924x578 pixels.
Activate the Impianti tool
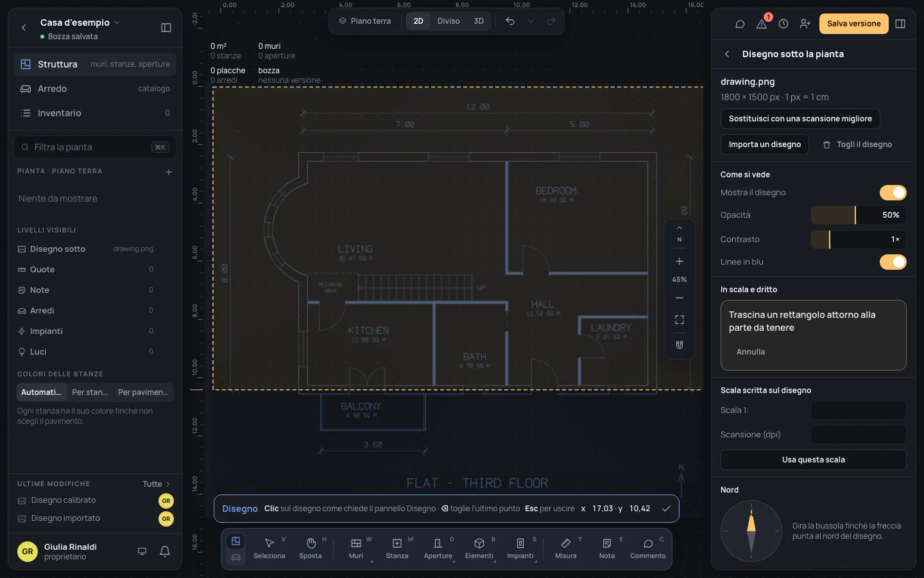click(x=520, y=548)
